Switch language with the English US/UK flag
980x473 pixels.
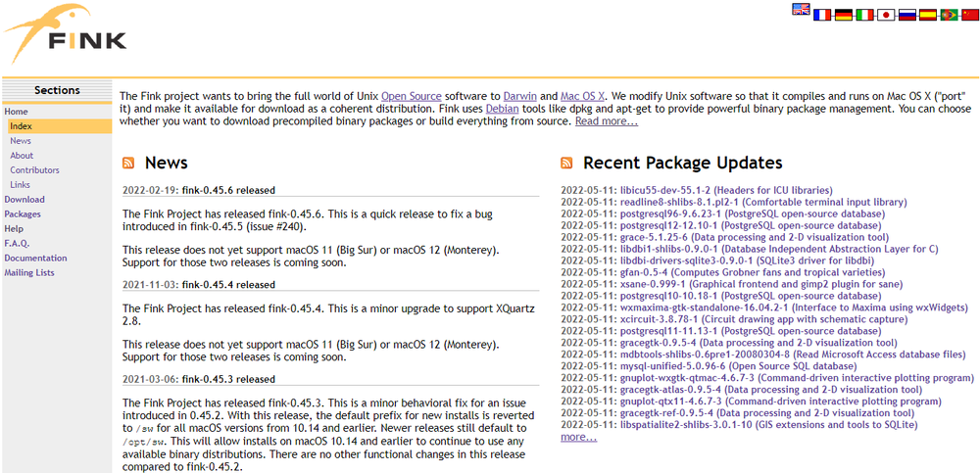tap(802, 9)
